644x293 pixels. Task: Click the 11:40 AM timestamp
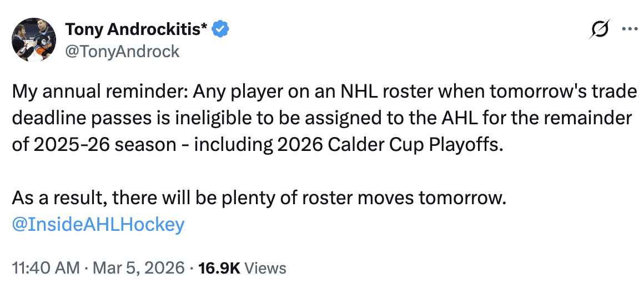point(46,268)
